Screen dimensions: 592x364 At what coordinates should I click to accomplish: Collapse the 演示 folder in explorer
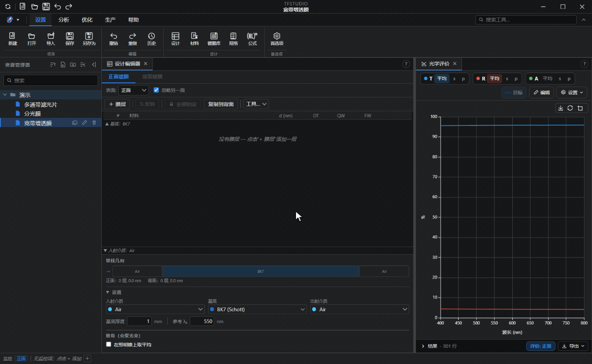point(5,95)
